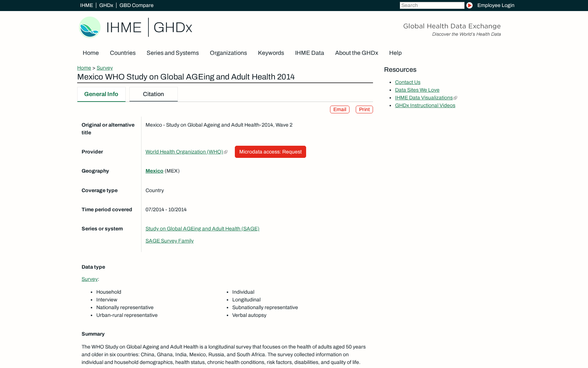The image size is (588, 368).
Task: Click the IHME leaf logo
Action: [90, 27]
